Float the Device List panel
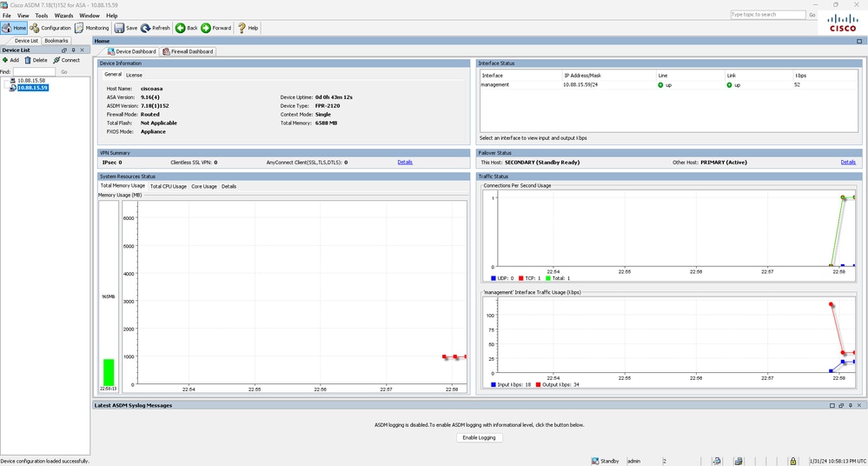Screen dimensions: 868x466 (x=63, y=50)
